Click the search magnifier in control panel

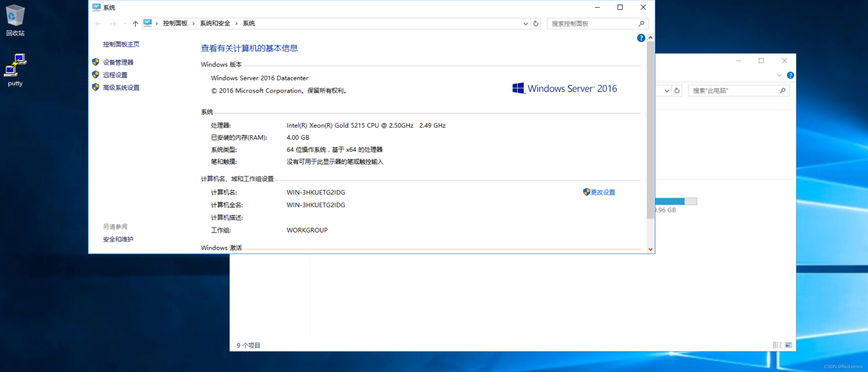coord(642,24)
